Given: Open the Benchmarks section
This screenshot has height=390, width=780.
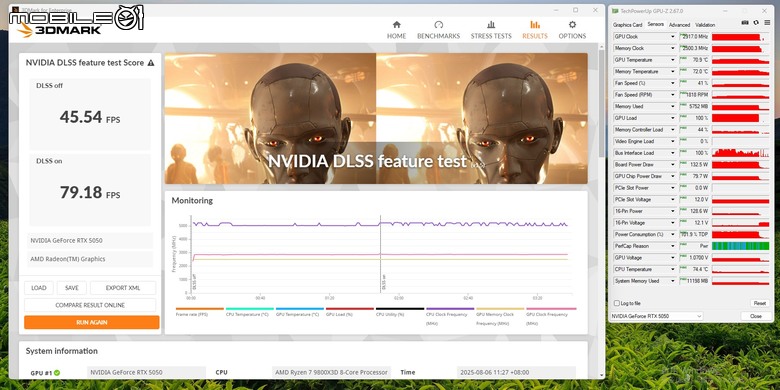Looking at the screenshot, I should pyautogui.click(x=438, y=30).
